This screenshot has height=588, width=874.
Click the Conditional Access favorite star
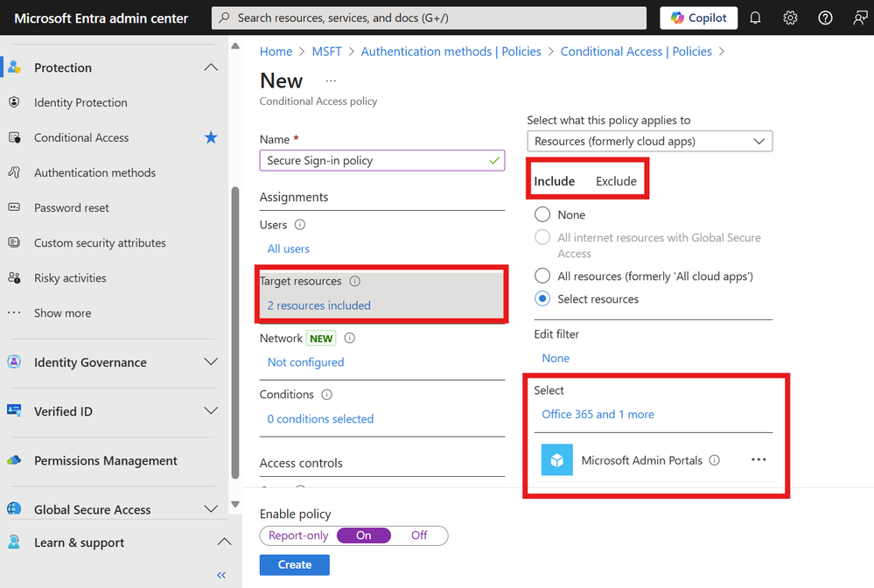coord(211,137)
